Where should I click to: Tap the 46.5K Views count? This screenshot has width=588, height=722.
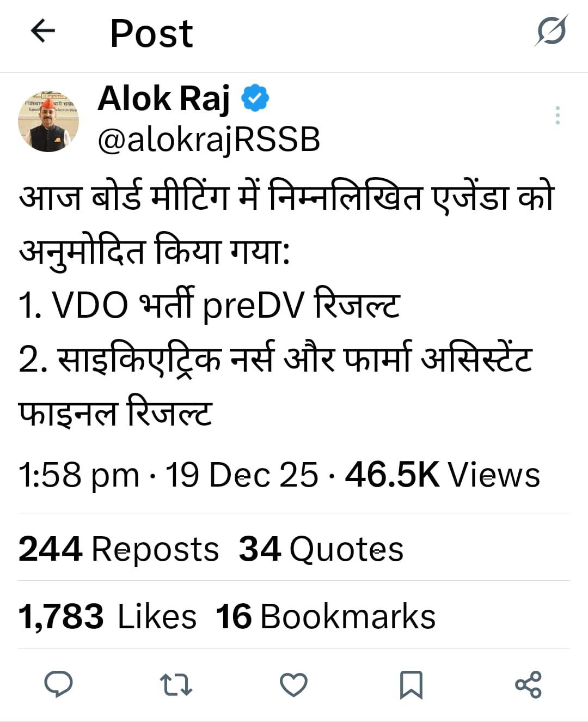(443, 475)
